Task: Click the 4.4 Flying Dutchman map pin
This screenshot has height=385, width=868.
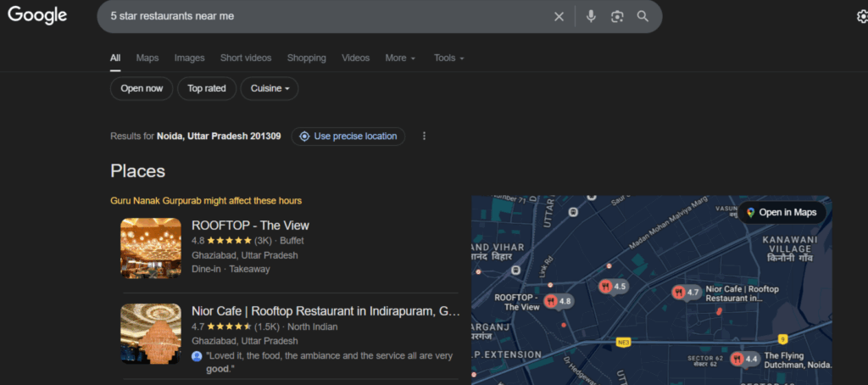Action: [x=743, y=359]
